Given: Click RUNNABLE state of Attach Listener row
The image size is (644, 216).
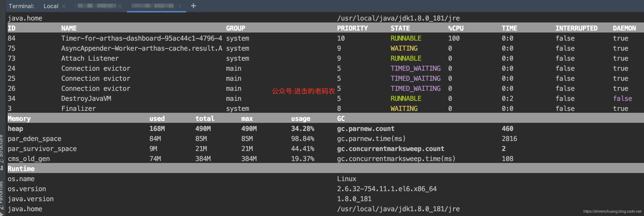Looking at the screenshot, I should [x=406, y=58].
